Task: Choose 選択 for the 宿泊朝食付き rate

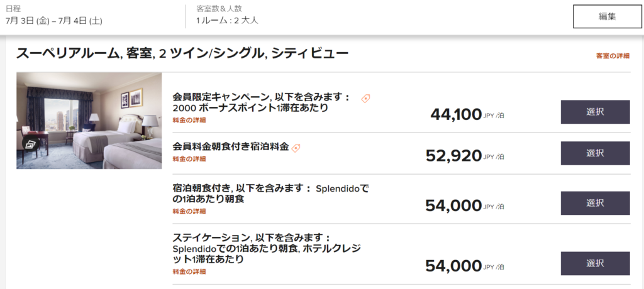Action: (595, 203)
